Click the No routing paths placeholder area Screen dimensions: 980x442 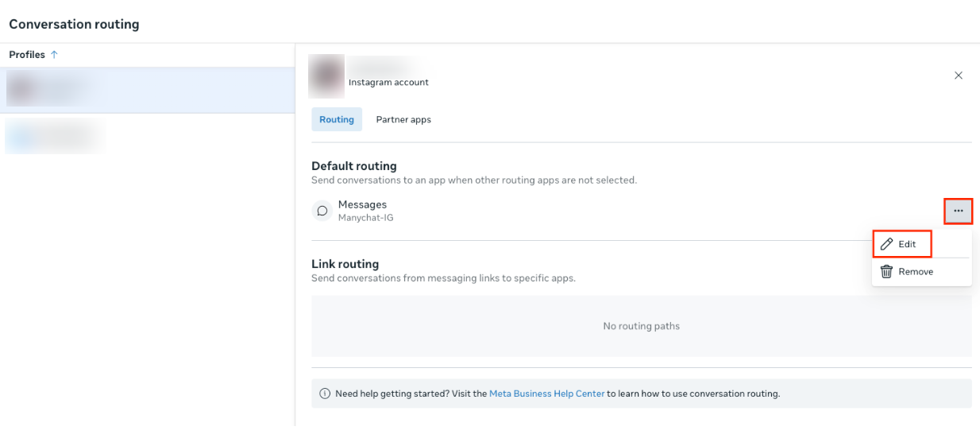click(x=641, y=326)
